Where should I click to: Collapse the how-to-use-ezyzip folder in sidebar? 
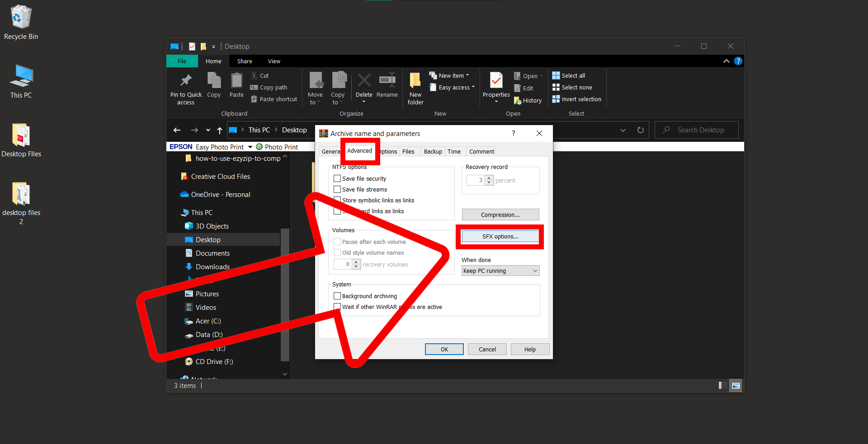285,157
